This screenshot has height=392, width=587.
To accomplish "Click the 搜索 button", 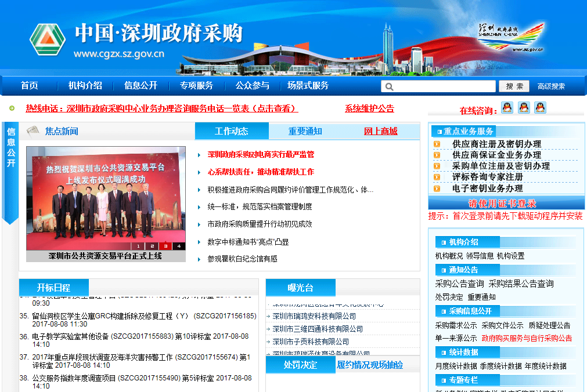I will [x=514, y=86].
